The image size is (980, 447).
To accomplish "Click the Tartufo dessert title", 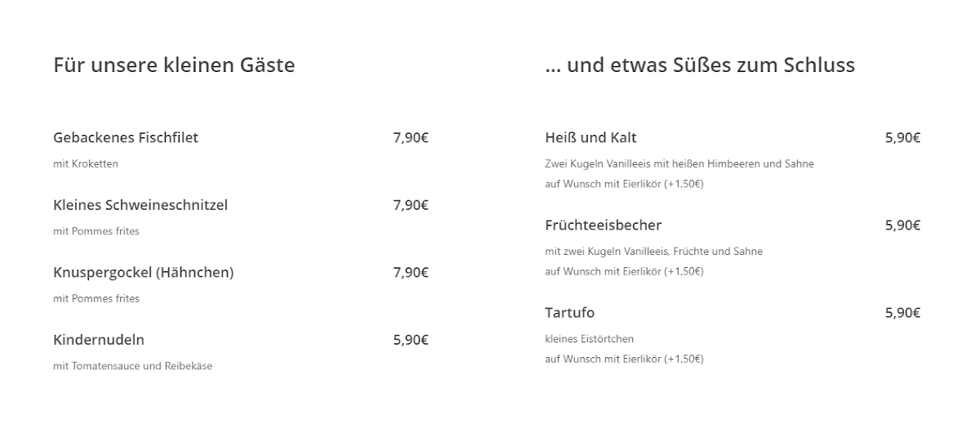I will coord(570,313).
